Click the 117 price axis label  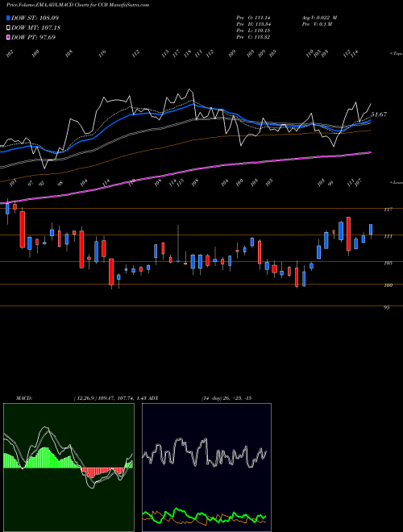coord(388,210)
